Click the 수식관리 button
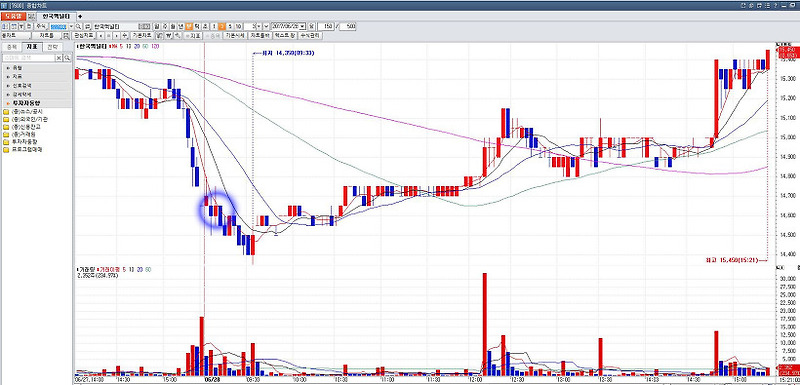 (x=310, y=36)
